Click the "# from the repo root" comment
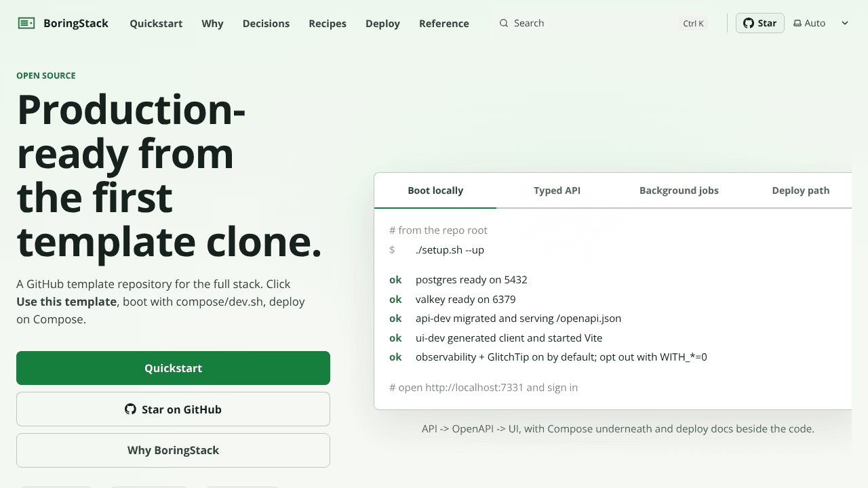Image resolution: width=868 pixels, height=488 pixels. pos(438,230)
